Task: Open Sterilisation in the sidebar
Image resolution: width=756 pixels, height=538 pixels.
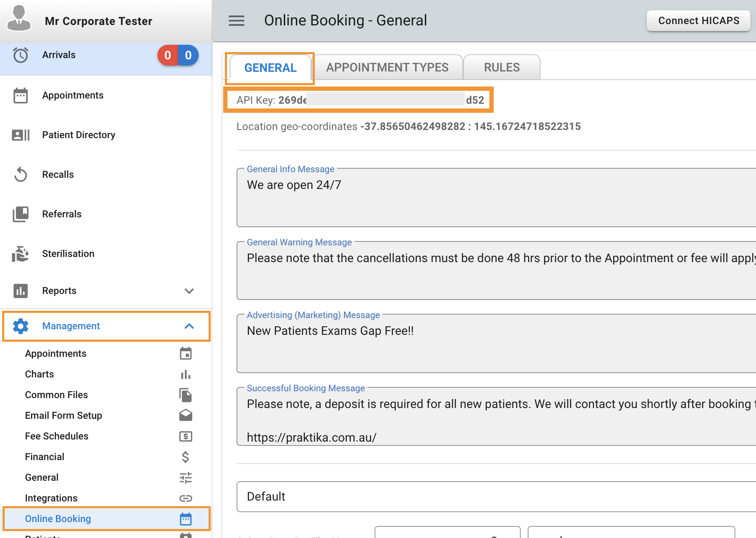Action: pyautogui.click(x=106, y=254)
